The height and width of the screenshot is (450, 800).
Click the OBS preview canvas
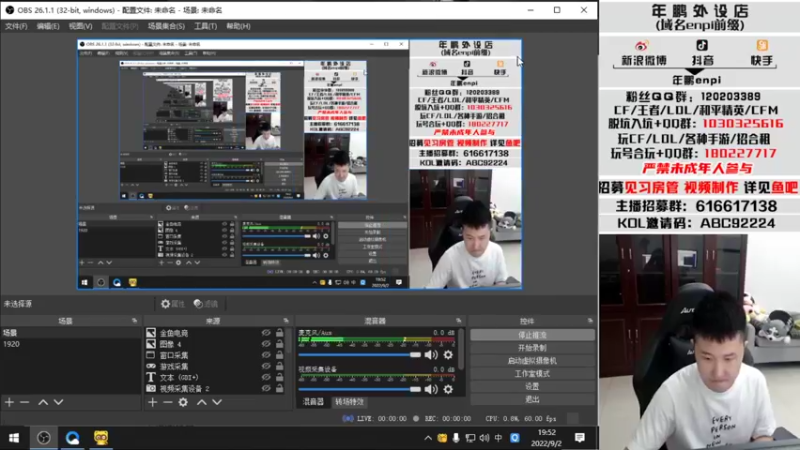pos(299,164)
